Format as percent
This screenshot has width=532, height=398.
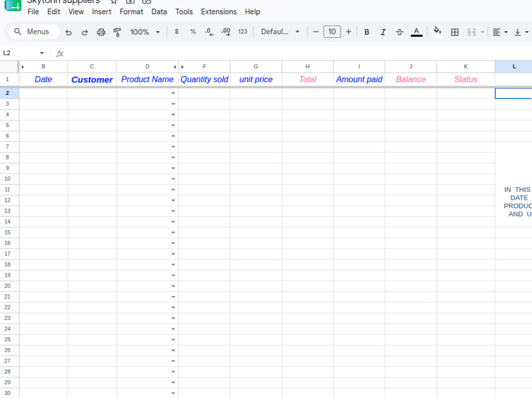pos(193,31)
